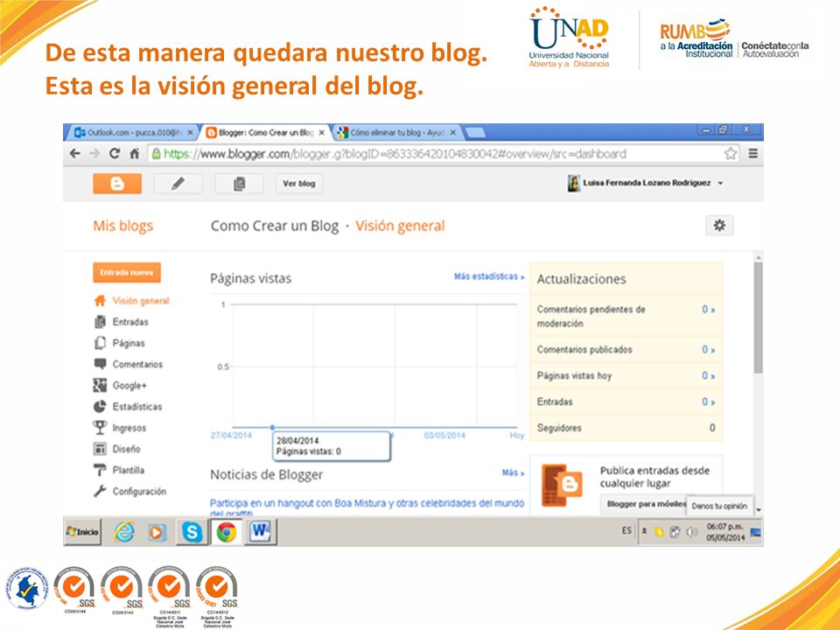The image size is (840, 630).
Task: Click the Comentarios speech bubble icon
Action: pyautogui.click(x=100, y=364)
